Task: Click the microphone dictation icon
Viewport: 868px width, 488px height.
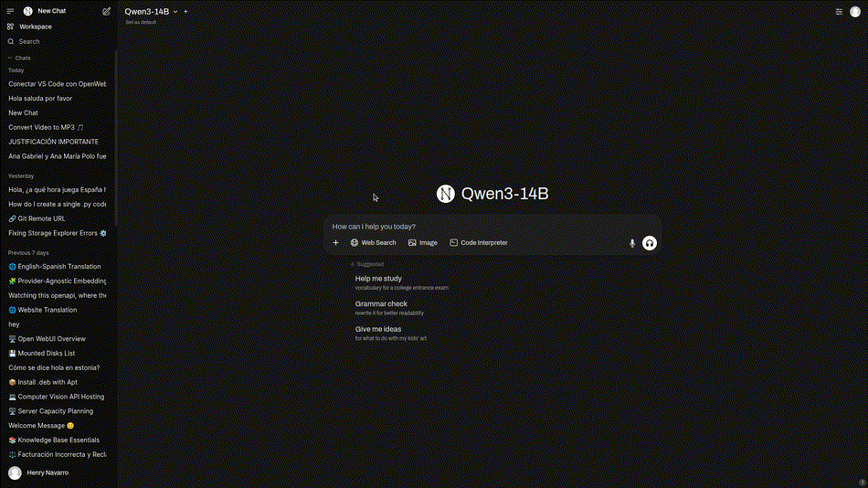Action: [x=632, y=243]
